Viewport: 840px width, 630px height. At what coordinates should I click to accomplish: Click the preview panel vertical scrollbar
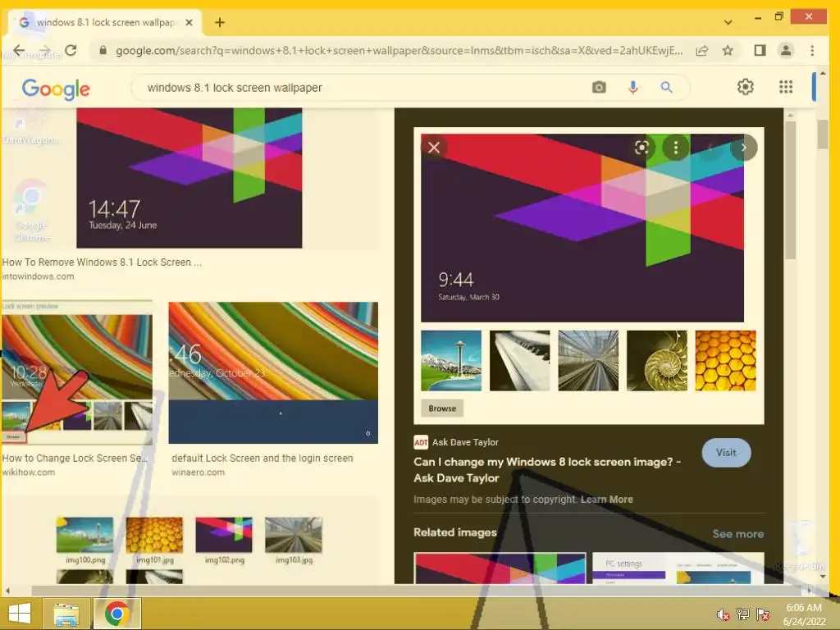click(x=790, y=190)
